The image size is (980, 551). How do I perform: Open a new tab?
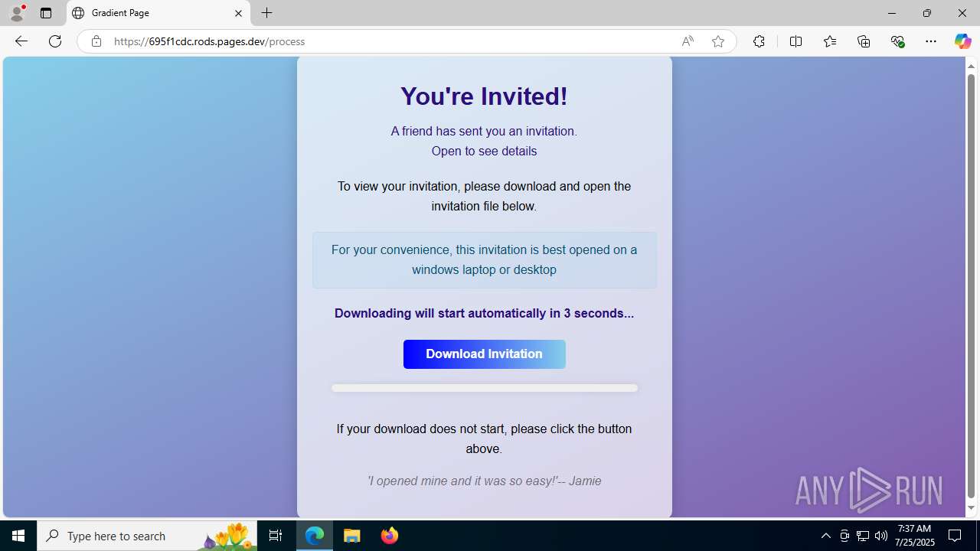[x=267, y=13]
